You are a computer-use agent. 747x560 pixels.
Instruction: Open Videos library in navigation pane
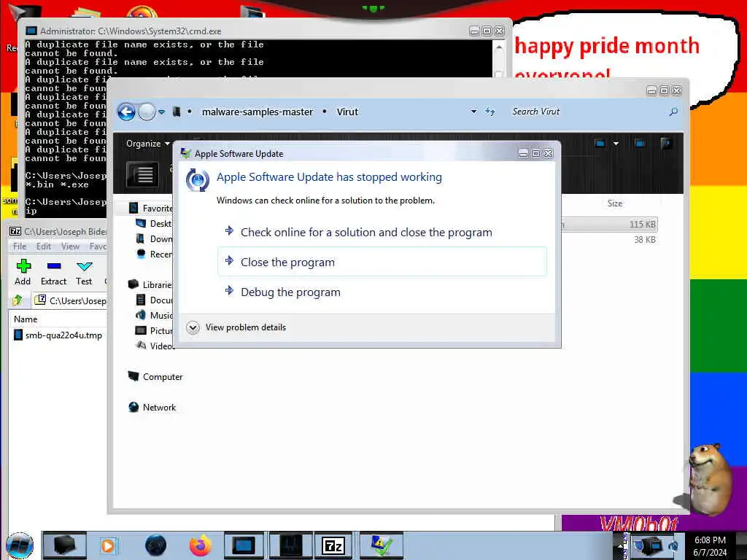coord(155,346)
